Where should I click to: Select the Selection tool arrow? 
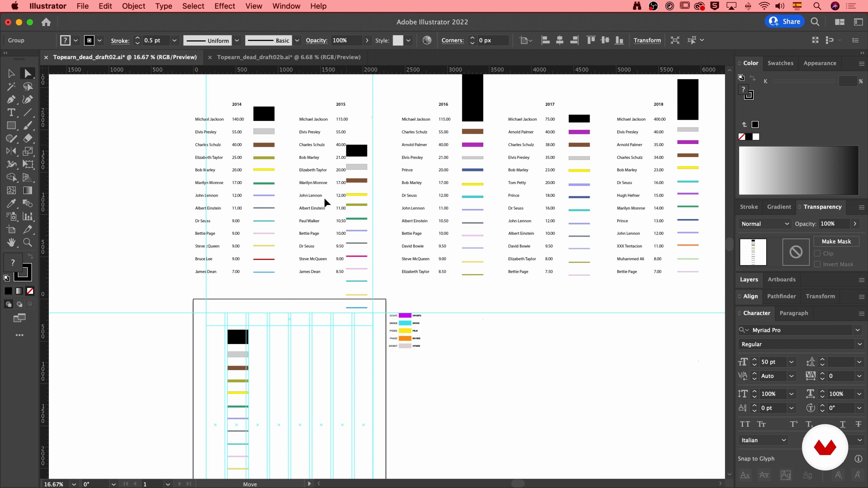coord(11,73)
